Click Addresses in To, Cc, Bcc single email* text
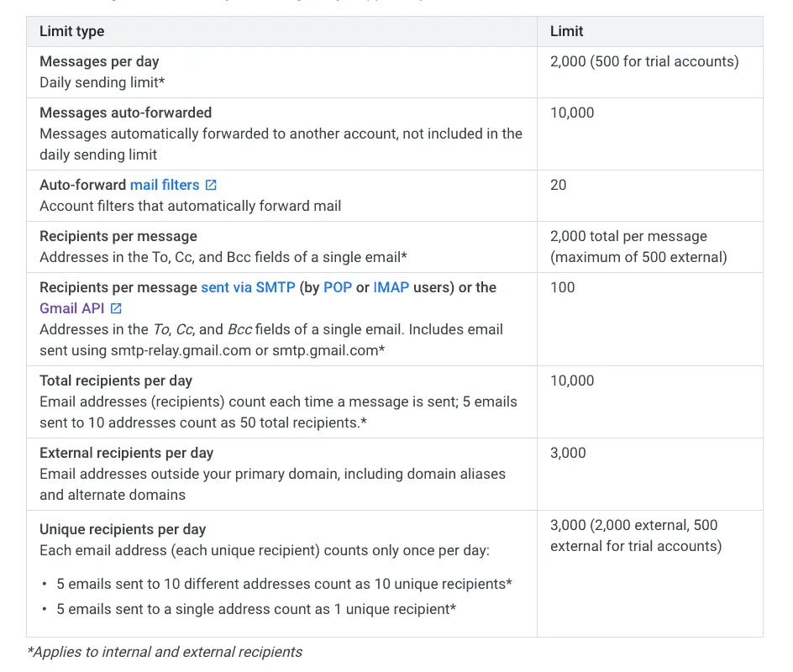This screenshot has width=793, height=672. pyautogui.click(x=223, y=257)
